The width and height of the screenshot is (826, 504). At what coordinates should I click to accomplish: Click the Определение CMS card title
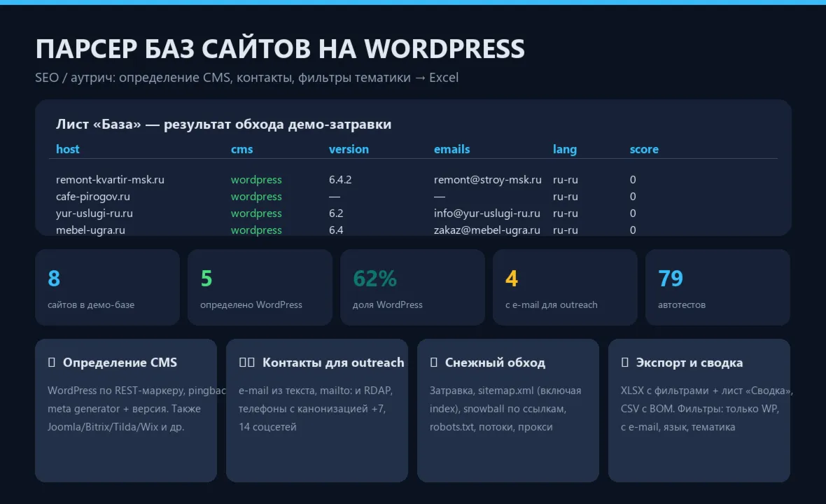[x=120, y=363]
